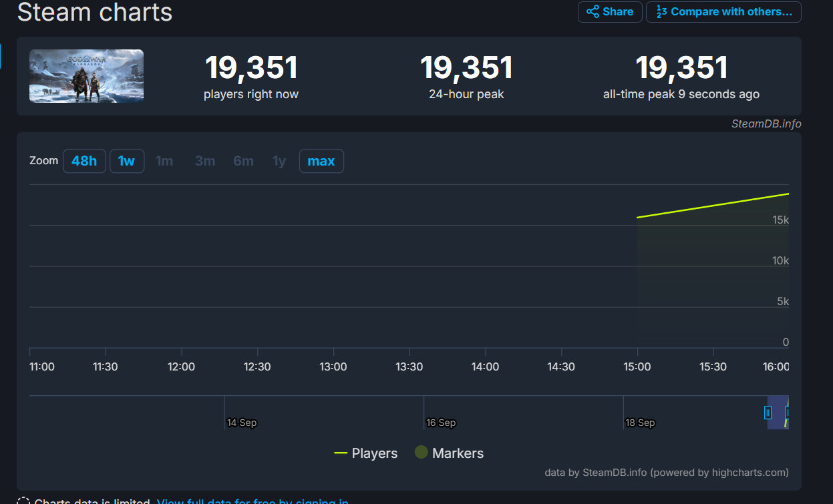Image resolution: width=833 pixels, height=504 pixels.
Task: Pick the 6m zoom range
Action: (244, 161)
